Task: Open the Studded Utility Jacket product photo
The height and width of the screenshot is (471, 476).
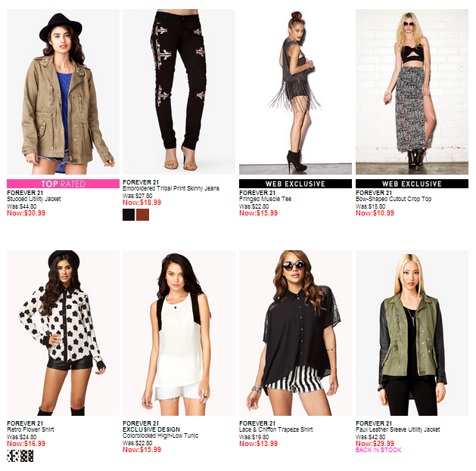Action: pyautogui.click(x=63, y=91)
